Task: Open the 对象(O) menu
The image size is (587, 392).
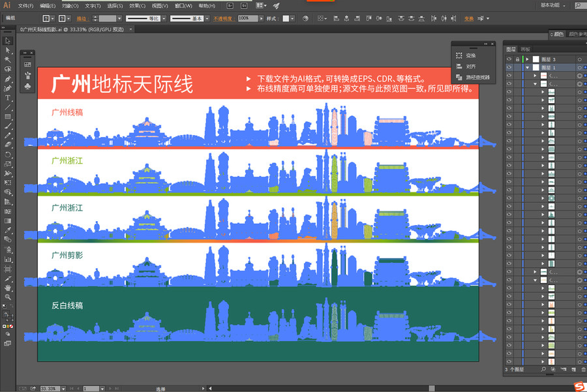Action: coord(70,6)
